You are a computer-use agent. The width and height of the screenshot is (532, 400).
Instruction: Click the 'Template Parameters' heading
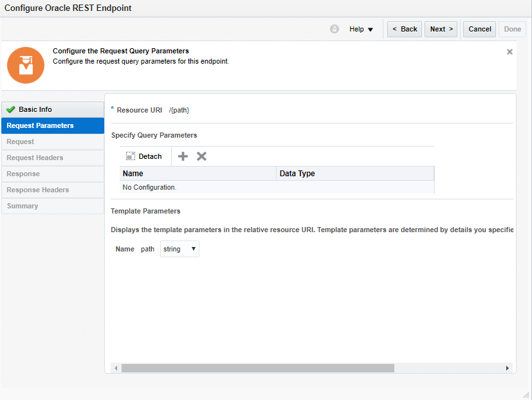click(145, 211)
